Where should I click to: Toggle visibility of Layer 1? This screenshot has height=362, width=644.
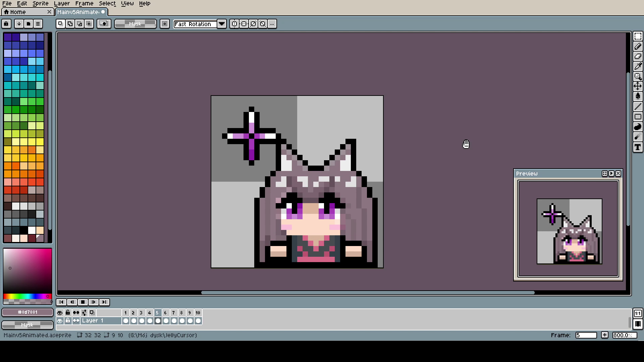(x=60, y=321)
